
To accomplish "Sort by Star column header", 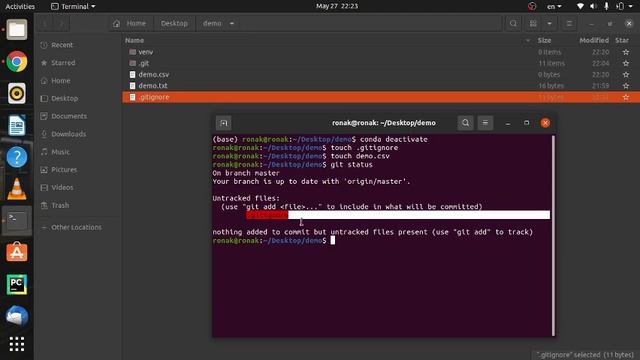I will [622, 40].
